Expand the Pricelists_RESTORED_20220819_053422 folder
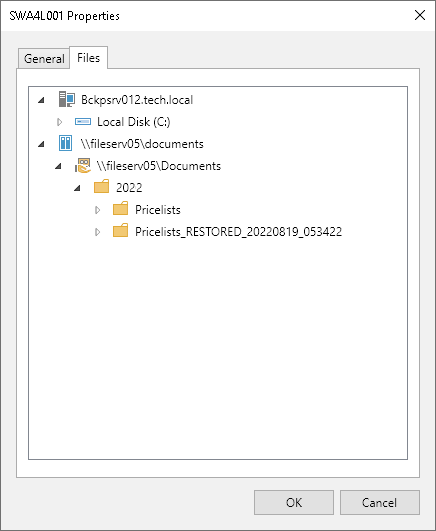 coord(98,232)
